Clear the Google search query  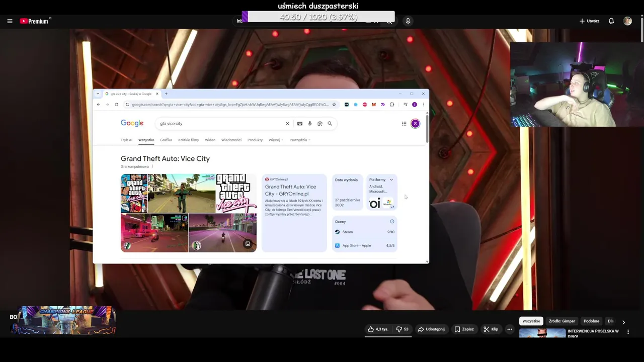tap(288, 123)
